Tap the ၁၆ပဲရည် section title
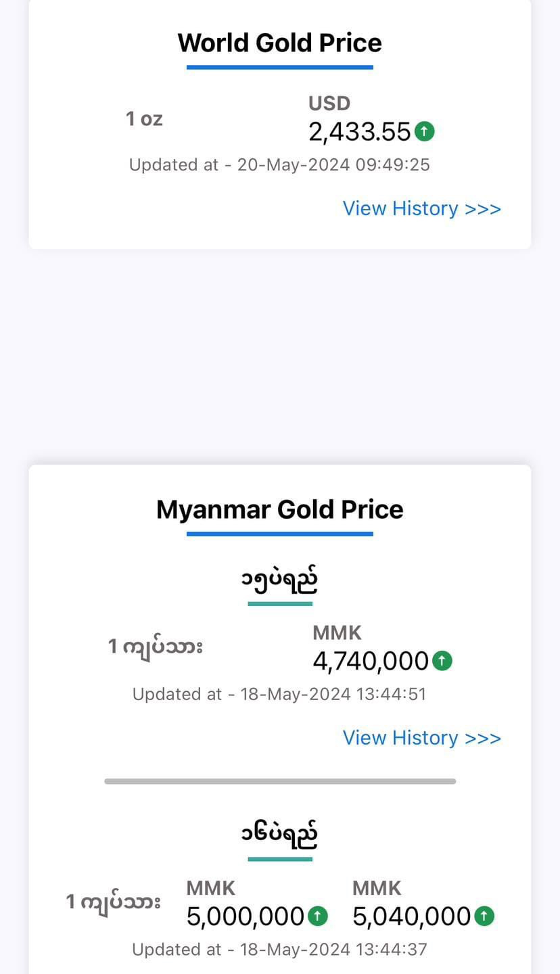Viewport: 560px width, 974px height. click(x=279, y=835)
